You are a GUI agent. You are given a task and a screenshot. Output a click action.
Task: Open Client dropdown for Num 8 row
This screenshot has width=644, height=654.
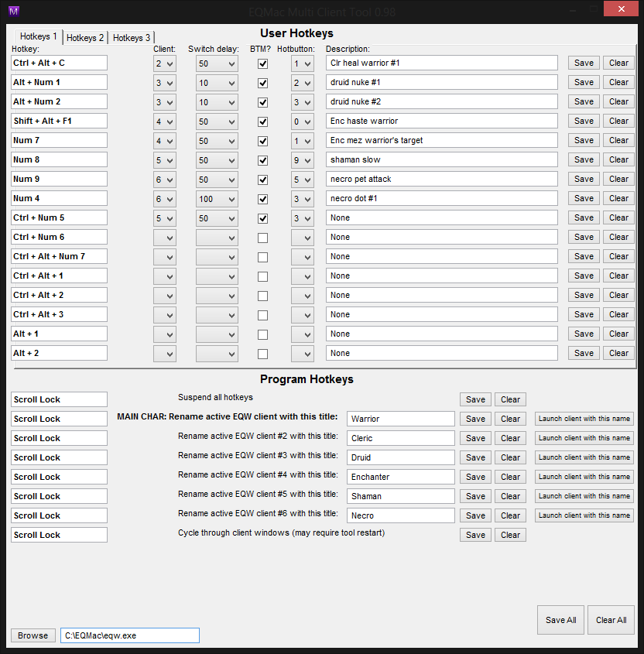(x=164, y=160)
